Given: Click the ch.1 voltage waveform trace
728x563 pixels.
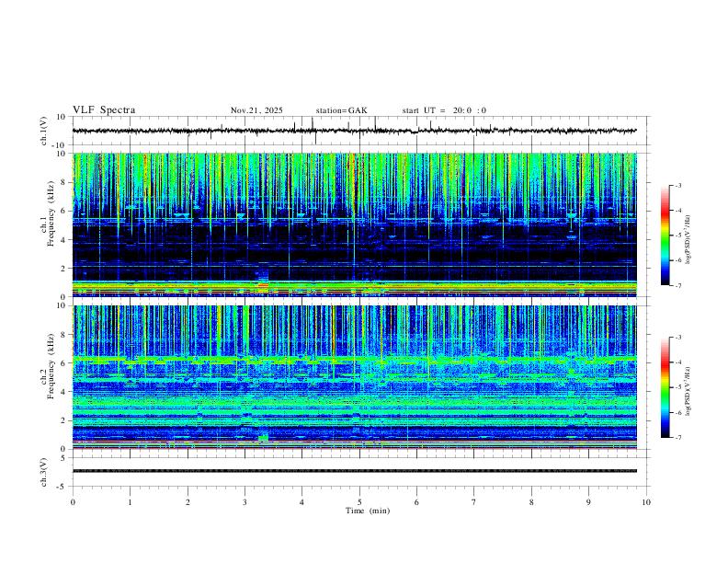Looking at the screenshot, I should tap(354, 131).
